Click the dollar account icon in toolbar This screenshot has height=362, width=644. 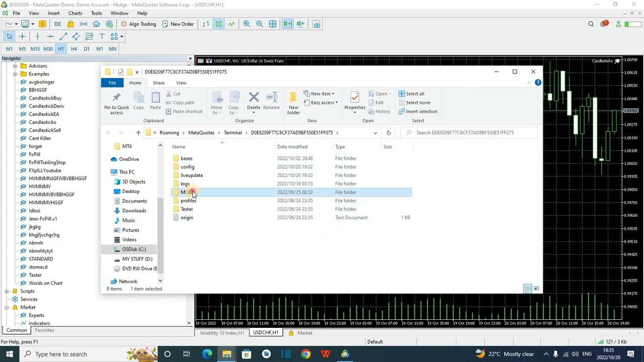coord(42,24)
